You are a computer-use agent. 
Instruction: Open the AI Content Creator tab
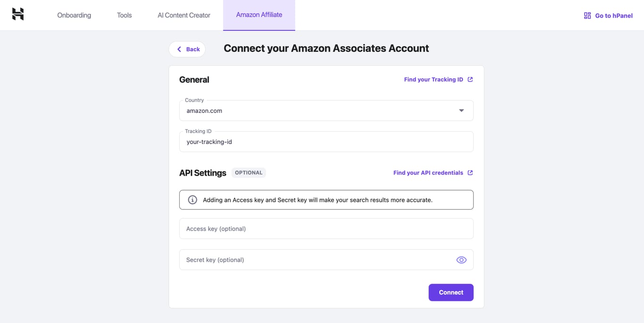pyautogui.click(x=183, y=15)
